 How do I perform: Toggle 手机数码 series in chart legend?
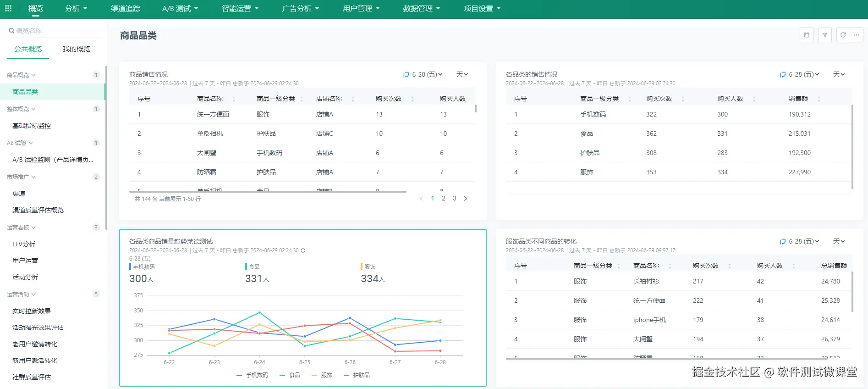point(253,375)
